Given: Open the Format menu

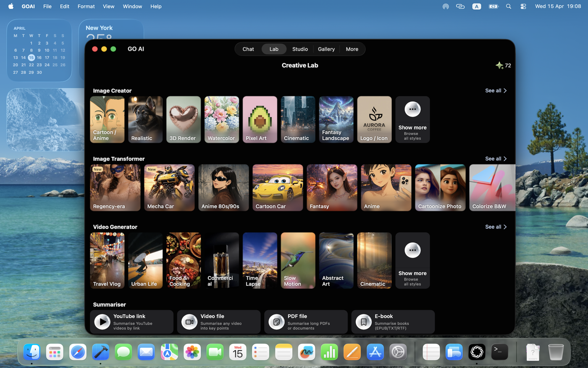Looking at the screenshot, I should [86, 6].
